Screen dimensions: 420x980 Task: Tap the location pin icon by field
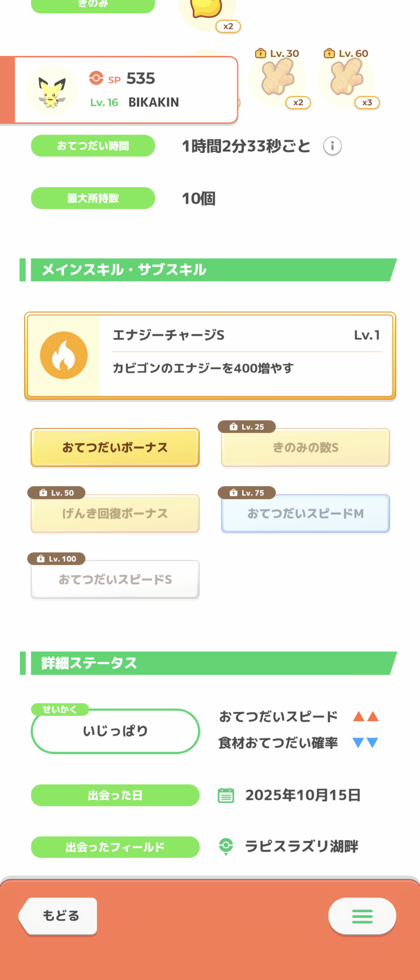pos(226,847)
